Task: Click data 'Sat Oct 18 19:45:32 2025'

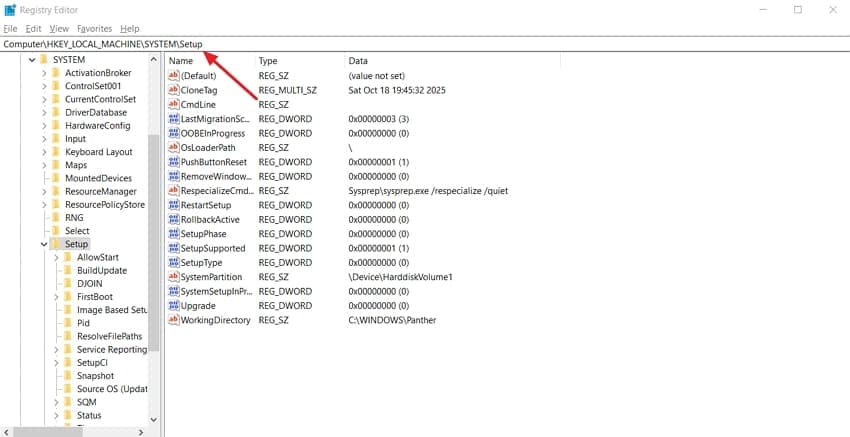Action: (x=397, y=91)
